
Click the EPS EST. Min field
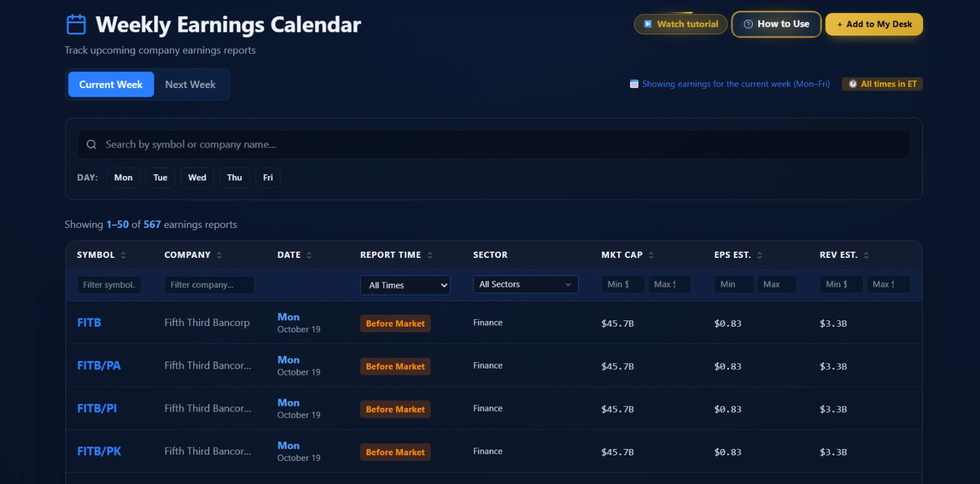[734, 284]
